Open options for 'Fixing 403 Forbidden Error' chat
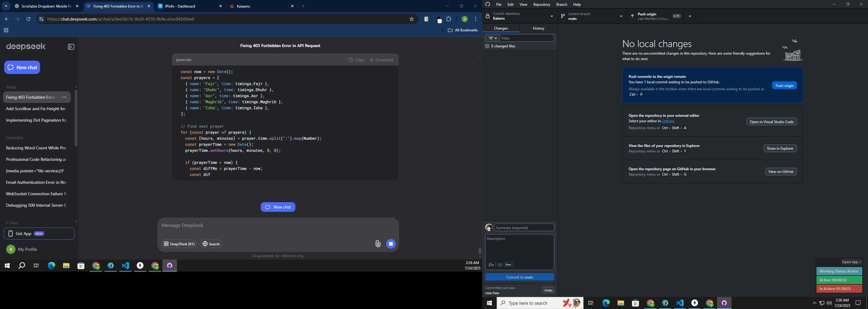 [64, 97]
